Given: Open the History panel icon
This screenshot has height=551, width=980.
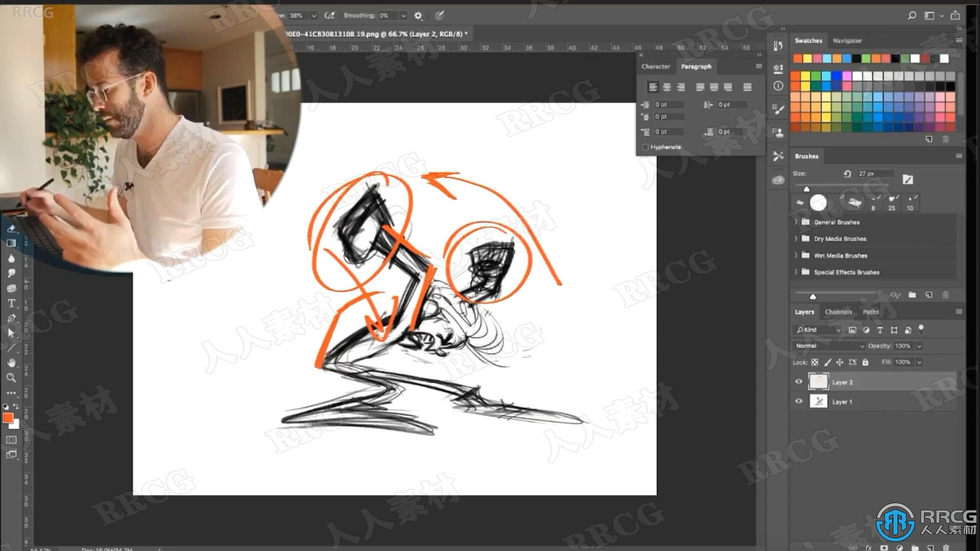Looking at the screenshot, I should click(778, 46).
